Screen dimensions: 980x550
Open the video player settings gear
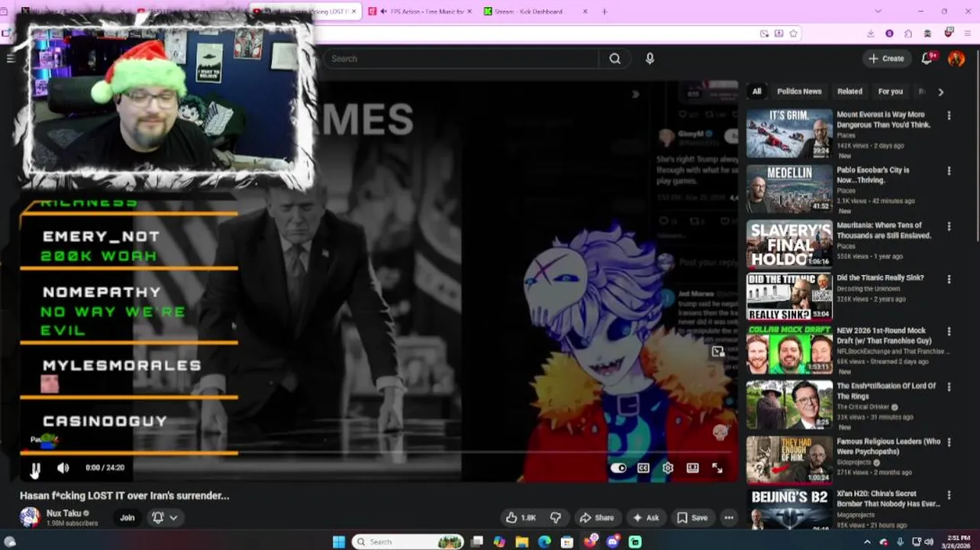(x=668, y=468)
